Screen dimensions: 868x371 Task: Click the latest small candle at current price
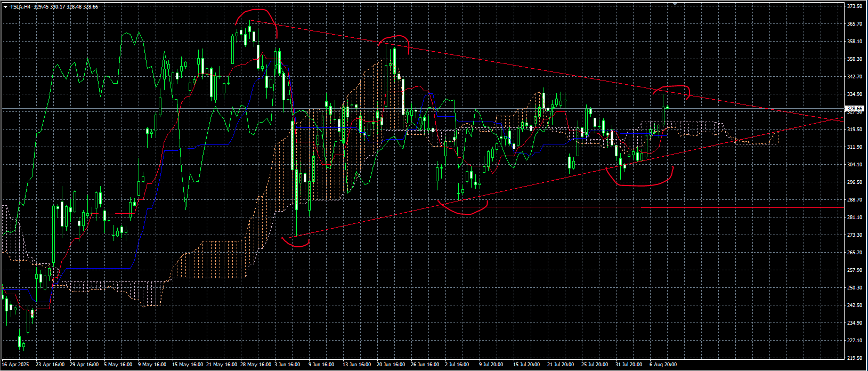[667, 108]
